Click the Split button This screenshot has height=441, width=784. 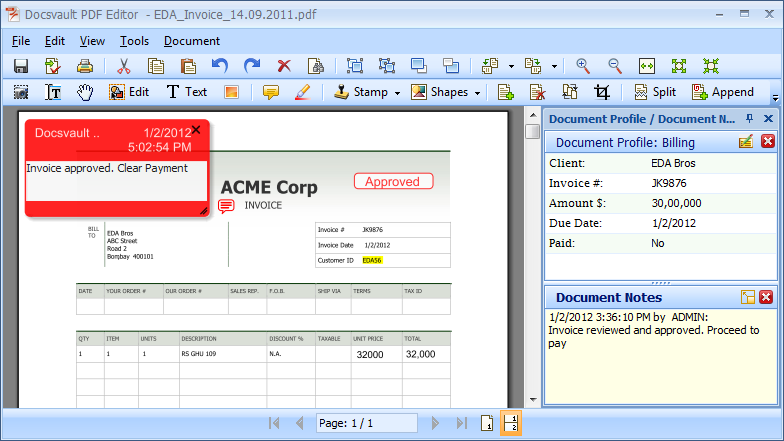click(x=654, y=92)
